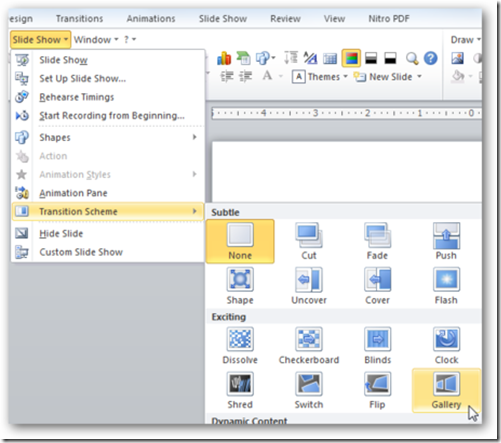Select the Dissolve transition
Viewport: 501px width, 443px height.
[x=240, y=346]
